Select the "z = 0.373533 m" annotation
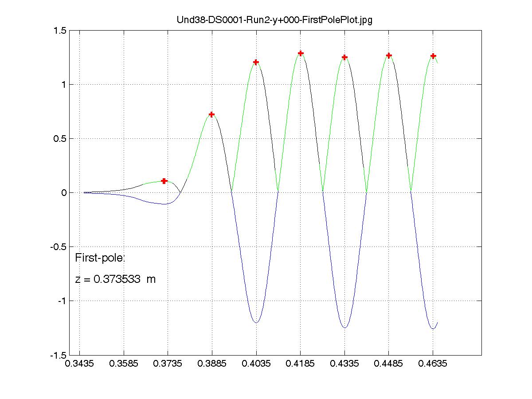This screenshot has width=532, height=399. click(x=115, y=279)
